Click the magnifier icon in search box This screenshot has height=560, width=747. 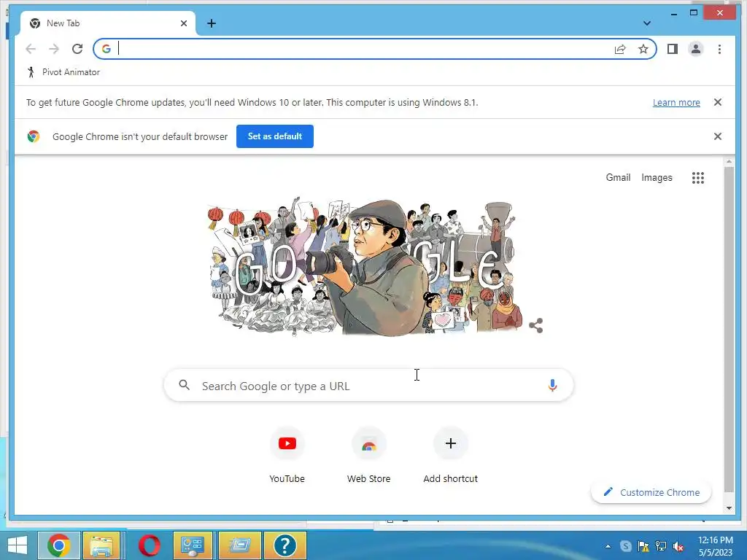[184, 385]
